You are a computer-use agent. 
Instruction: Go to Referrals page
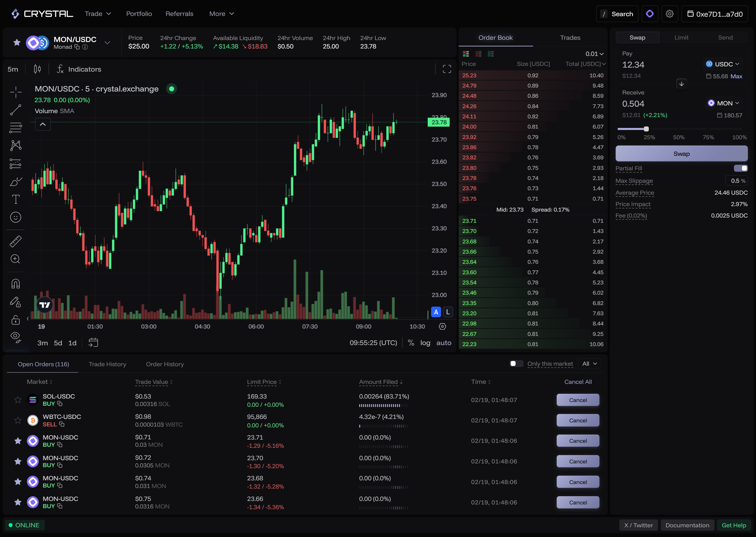pos(179,14)
